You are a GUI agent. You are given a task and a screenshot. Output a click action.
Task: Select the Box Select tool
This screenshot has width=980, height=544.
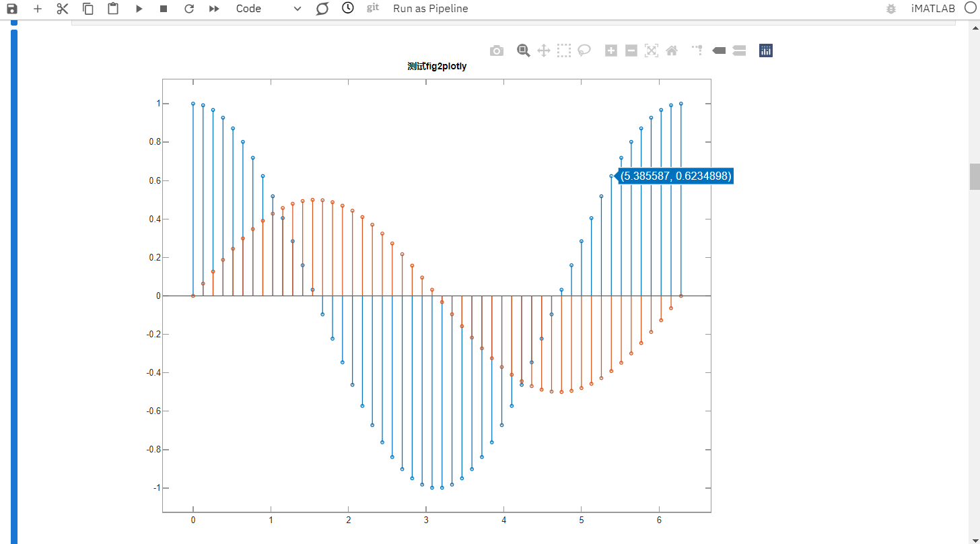[x=564, y=50]
